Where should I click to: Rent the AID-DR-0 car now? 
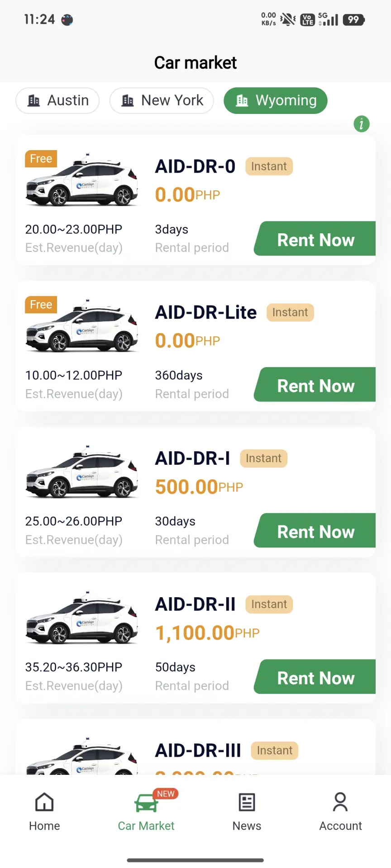315,239
